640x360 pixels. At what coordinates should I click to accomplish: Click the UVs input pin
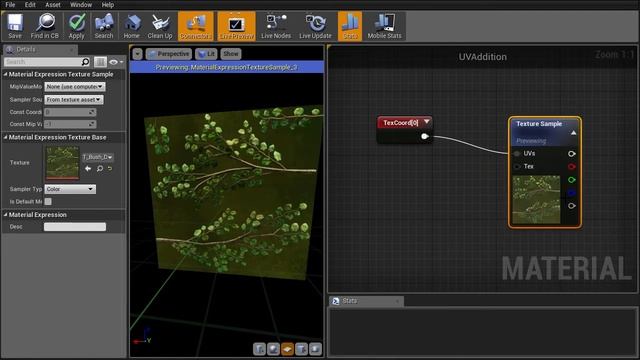point(517,153)
